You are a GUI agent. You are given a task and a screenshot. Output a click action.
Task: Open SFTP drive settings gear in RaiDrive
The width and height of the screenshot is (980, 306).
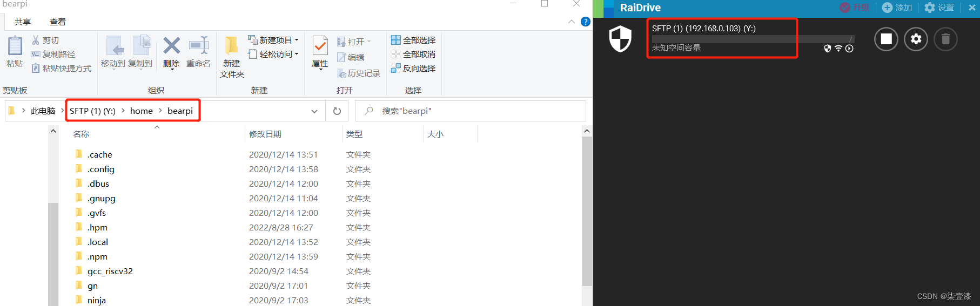click(916, 39)
